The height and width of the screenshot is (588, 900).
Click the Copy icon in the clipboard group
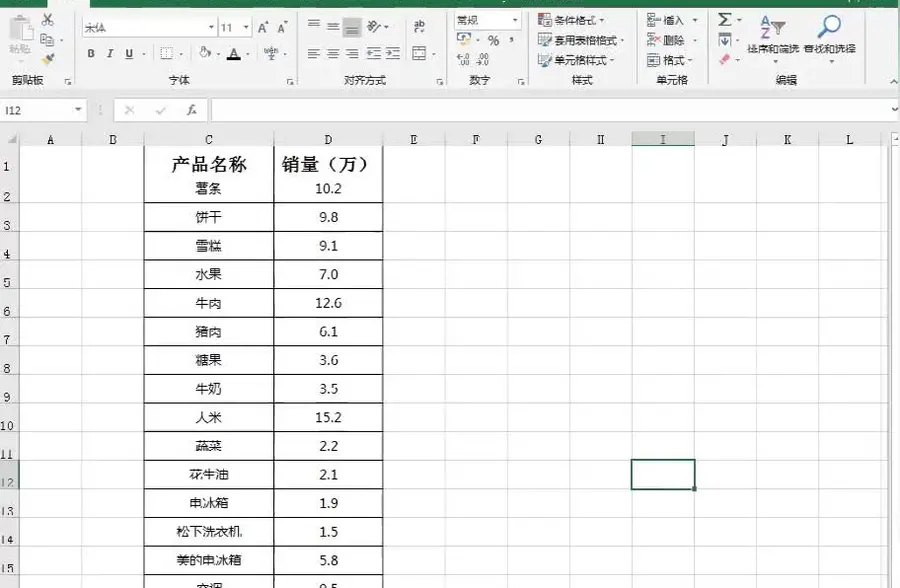(x=47, y=40)
